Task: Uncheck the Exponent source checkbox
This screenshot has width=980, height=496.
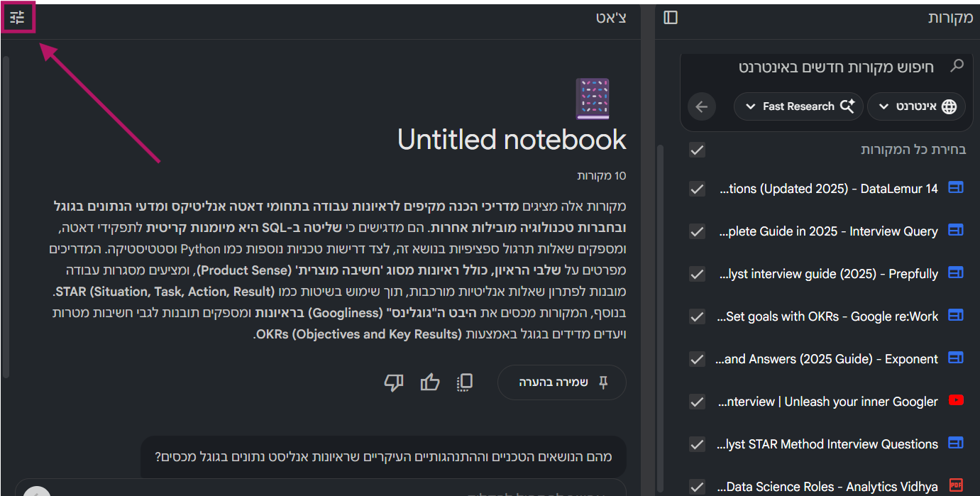Action: point(698,359)
